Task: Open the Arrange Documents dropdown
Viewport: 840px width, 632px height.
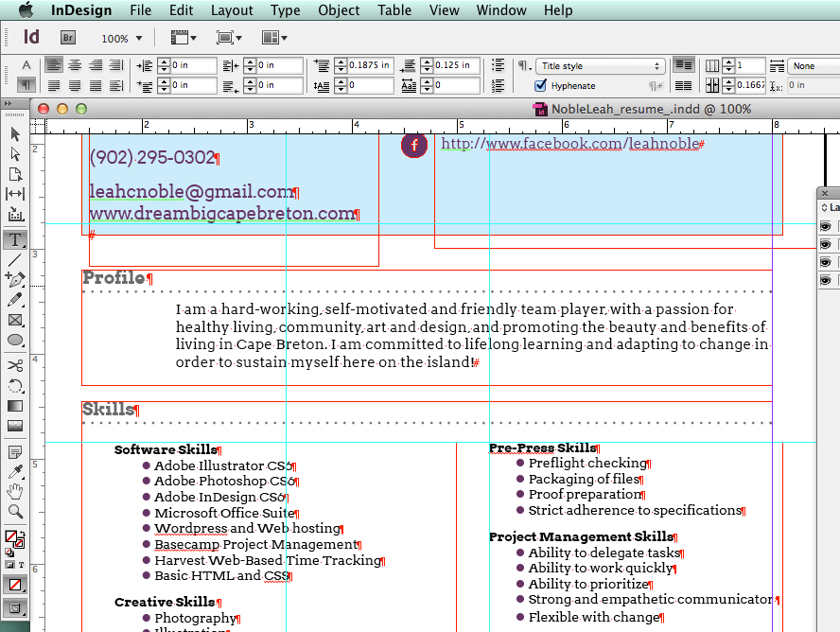Action: [x=274, y=38]
